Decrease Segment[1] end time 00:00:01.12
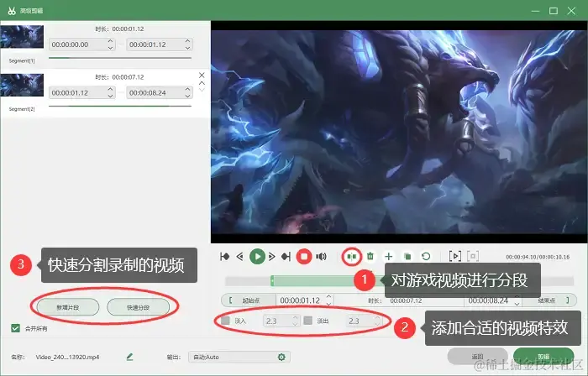Image resolution: width=588 pixels, height=376 pixels. click(x=187, y=48)
